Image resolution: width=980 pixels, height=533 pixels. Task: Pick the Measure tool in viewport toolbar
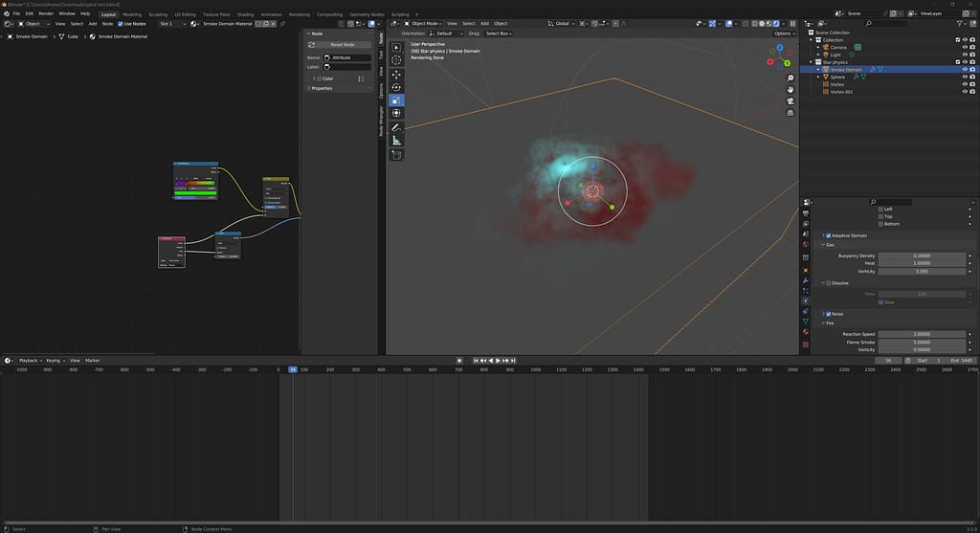coord(396,141)
